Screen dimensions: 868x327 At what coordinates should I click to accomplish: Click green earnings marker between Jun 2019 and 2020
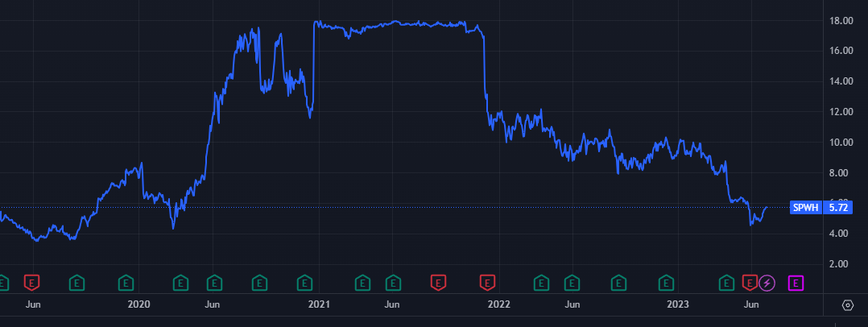tap(76, 284)
